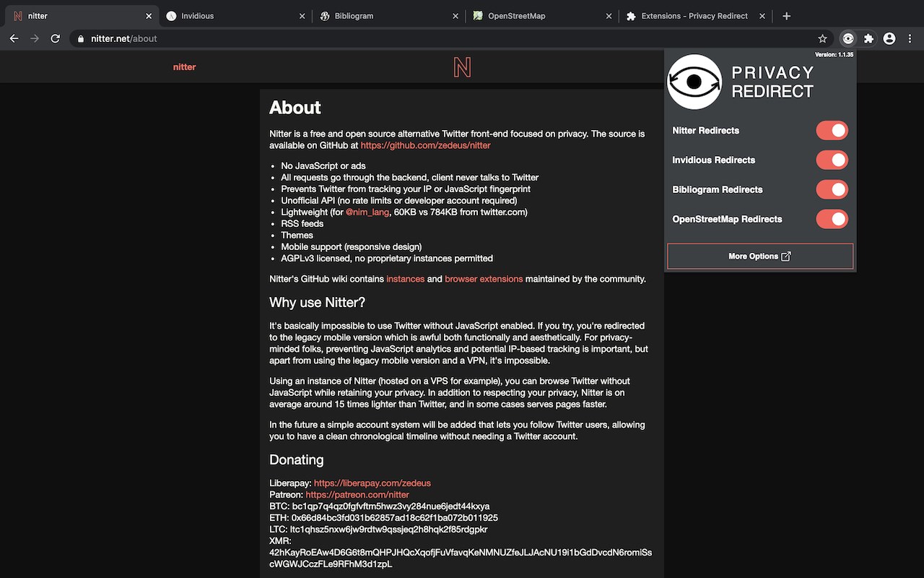Viewport: 924px width, 578px height.
Task: Toggle Nitter Redirects off
Action: (832, 131)
